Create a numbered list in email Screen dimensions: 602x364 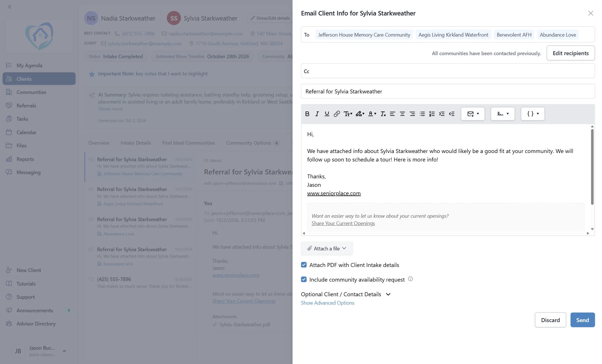pos(432,114)
